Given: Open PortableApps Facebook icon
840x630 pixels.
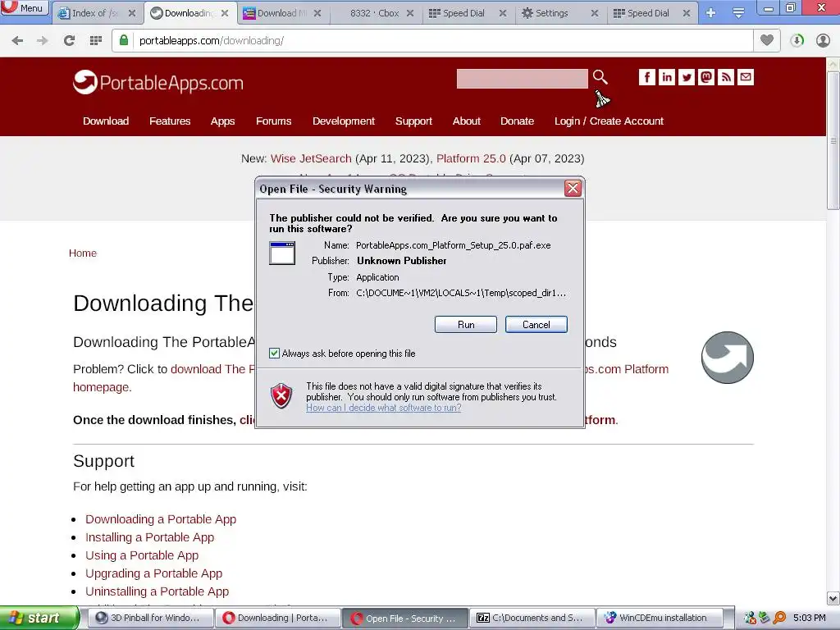Looking at the screenshot, I should pyautogui.click(x=646, y=77).
